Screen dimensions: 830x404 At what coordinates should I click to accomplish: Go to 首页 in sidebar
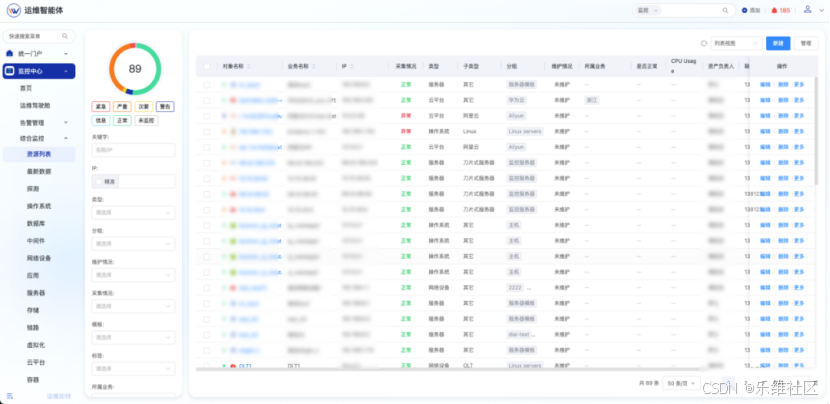tap(26, 88)
